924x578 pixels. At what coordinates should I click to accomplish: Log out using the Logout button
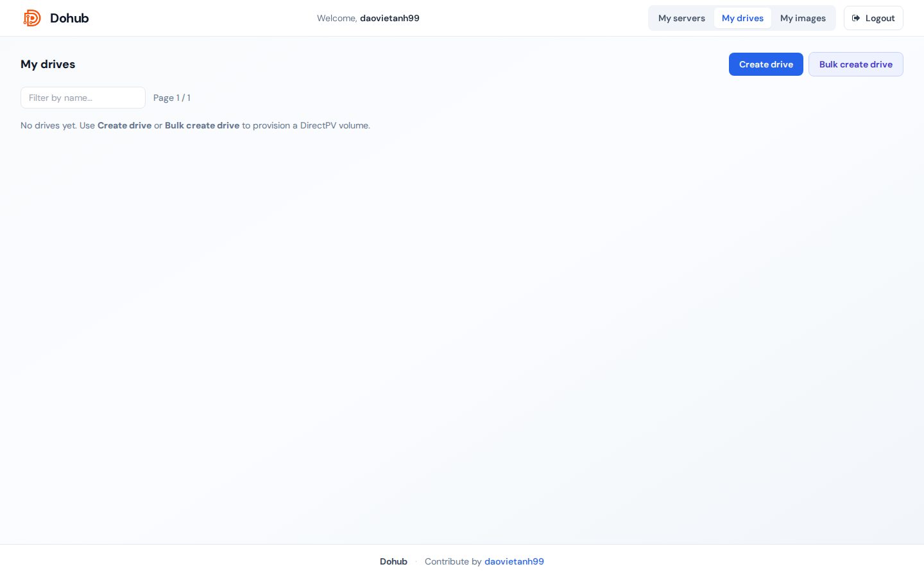[873, 18]
